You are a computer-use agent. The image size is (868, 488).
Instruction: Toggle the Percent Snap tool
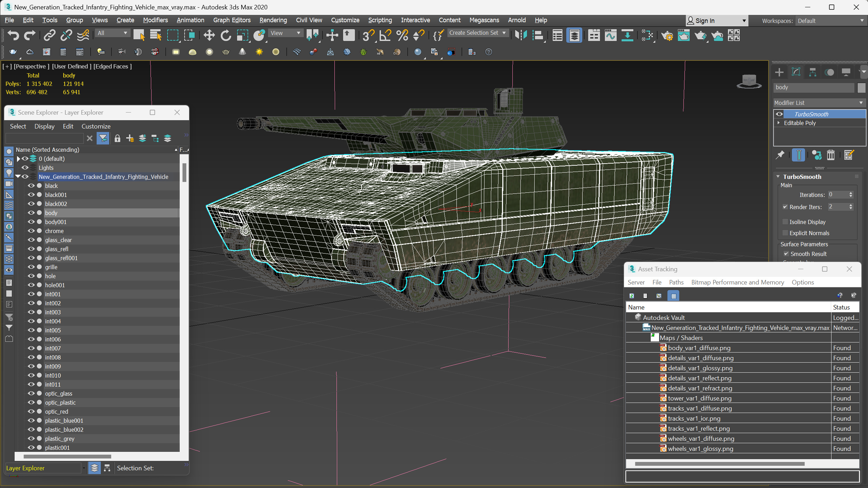point(402,35)
